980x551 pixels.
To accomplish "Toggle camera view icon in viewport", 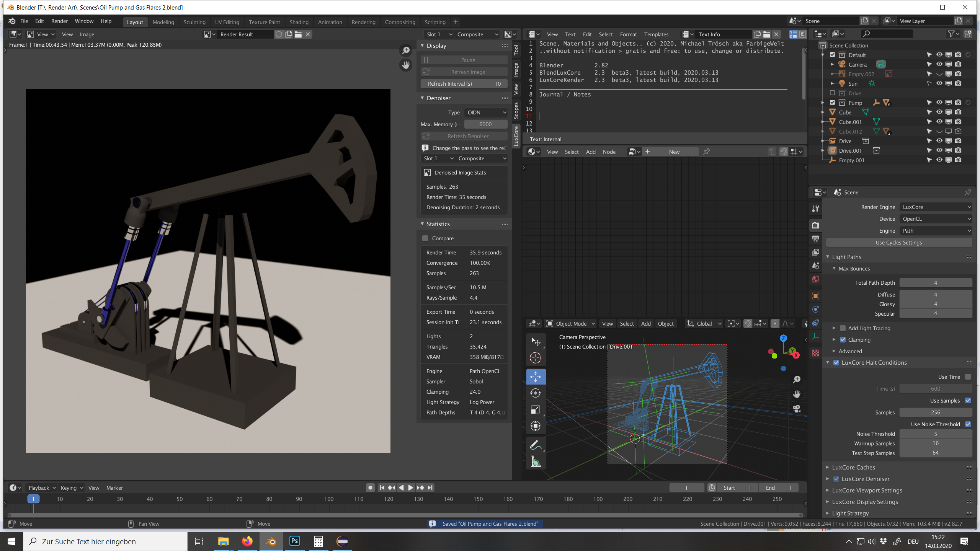I will click(x=797, y=408).
